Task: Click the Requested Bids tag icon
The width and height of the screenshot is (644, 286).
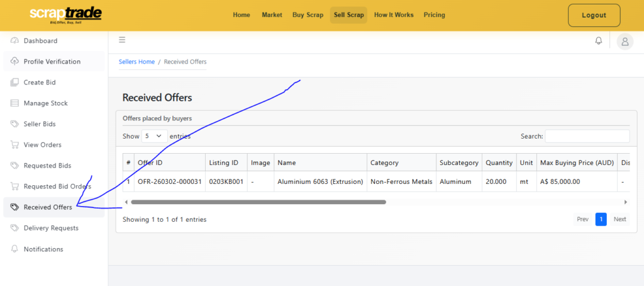Action: point(15,166)
